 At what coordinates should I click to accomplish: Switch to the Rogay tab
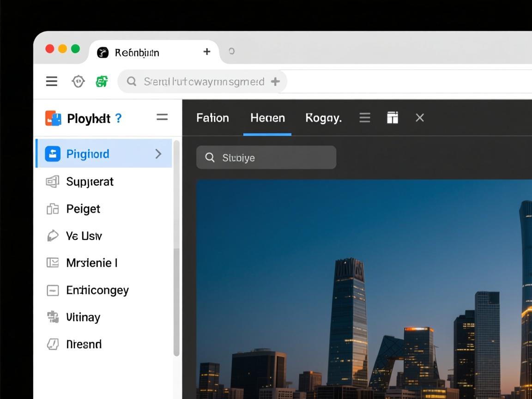[323, 118]
